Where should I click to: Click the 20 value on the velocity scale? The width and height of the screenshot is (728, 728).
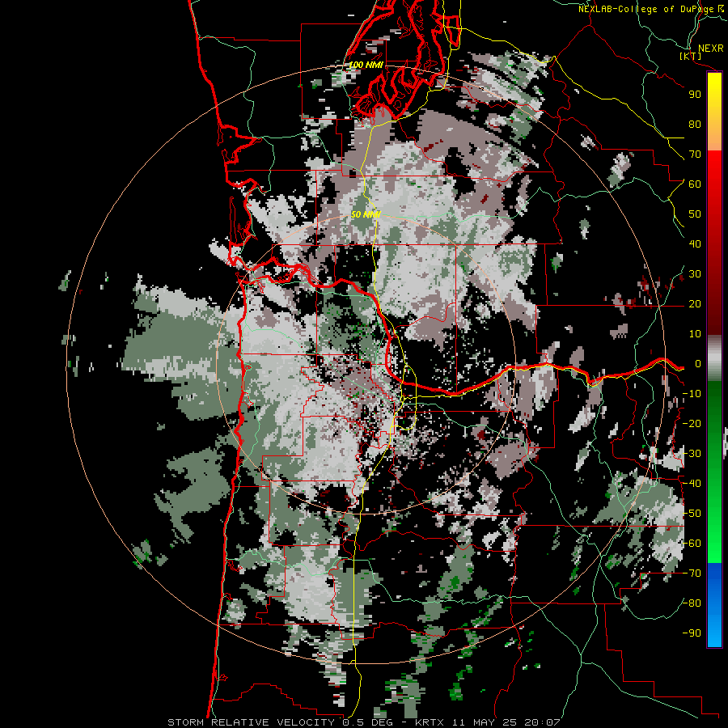tap(695, 304)
